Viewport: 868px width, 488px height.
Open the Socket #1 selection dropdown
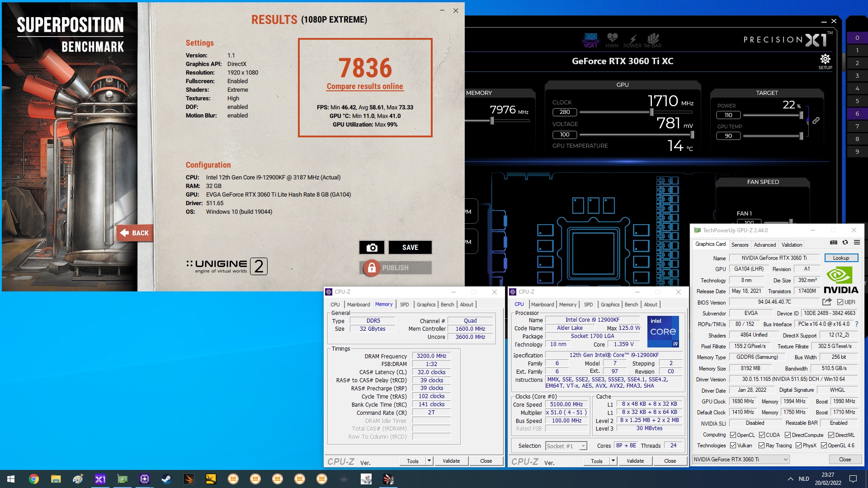[x=566, y=446]
